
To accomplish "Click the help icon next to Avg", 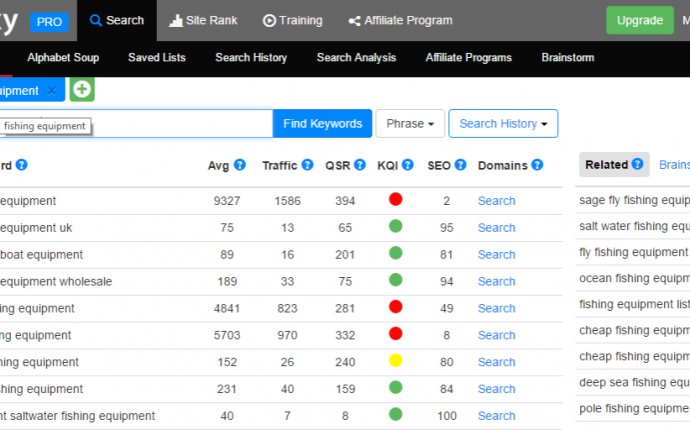I will (x=239, y=165).
